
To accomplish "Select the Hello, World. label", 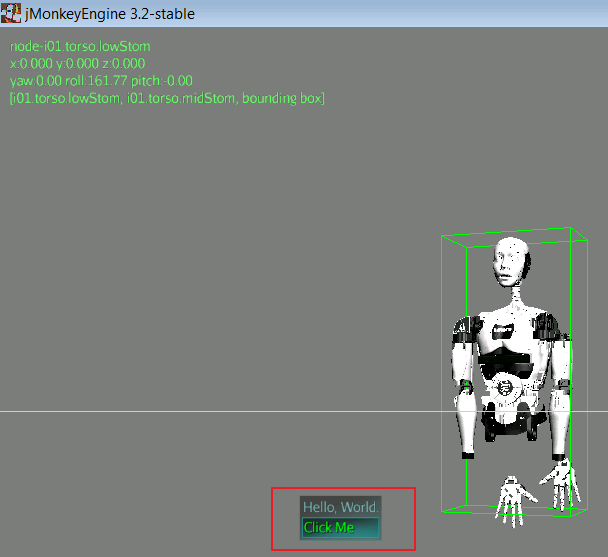I will (x=340, y=507).
